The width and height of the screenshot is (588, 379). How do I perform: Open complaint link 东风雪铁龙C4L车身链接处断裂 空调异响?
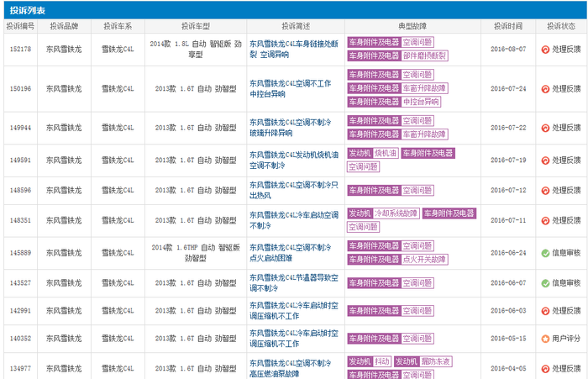294,49
